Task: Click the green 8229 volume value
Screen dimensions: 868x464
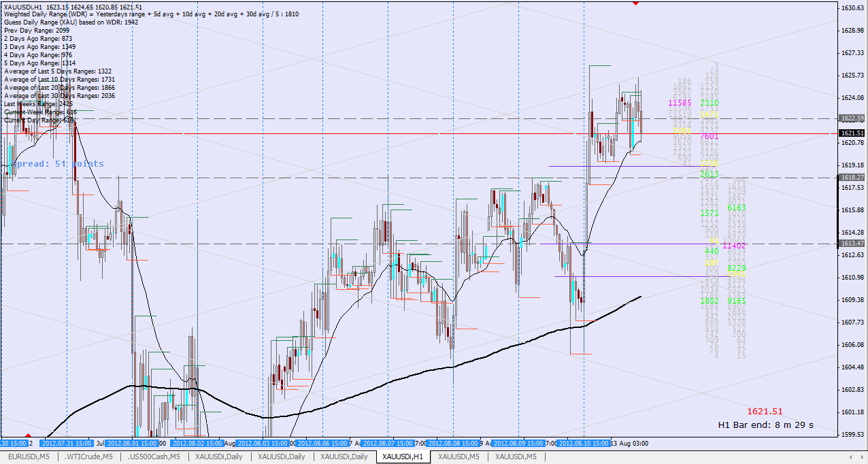Action: [737, 268]
